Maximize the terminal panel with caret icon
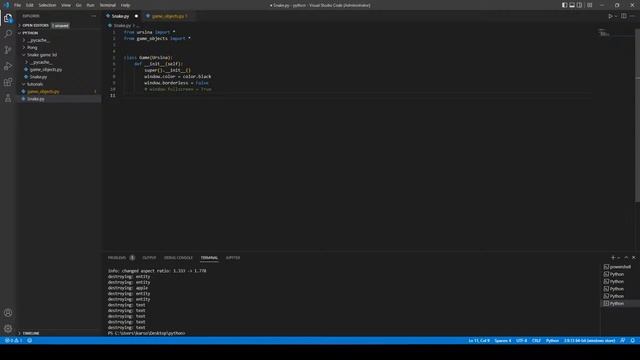 (626, 258)
